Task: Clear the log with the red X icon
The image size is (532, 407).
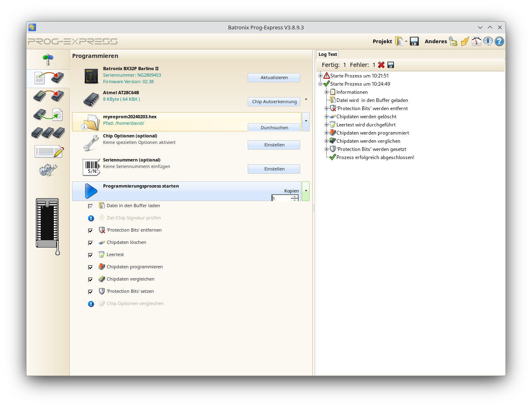Action: 381,64
